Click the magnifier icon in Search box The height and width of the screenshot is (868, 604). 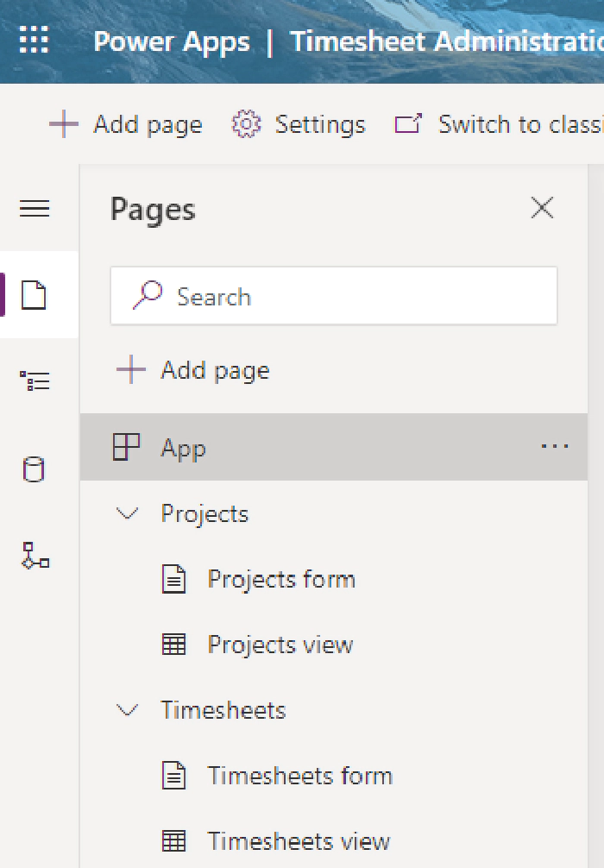pos(148,294)
